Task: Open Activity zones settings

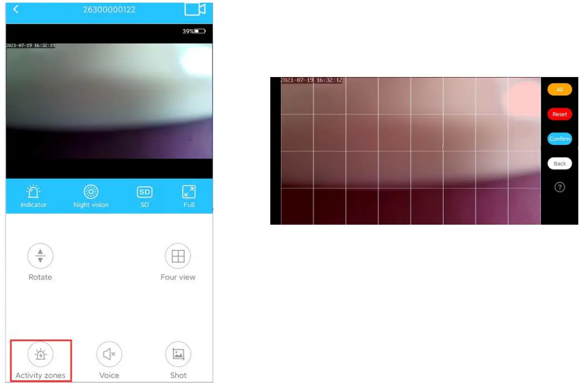Action: pyautogui.click(x=40, y=361)
